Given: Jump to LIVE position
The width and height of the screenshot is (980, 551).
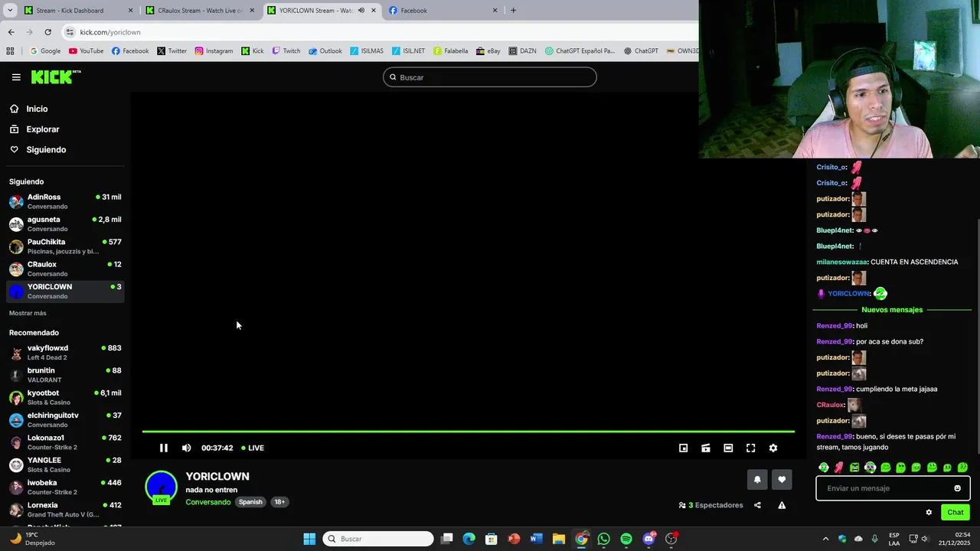Looking at the screenshot, I should click(x=253, y=448).
